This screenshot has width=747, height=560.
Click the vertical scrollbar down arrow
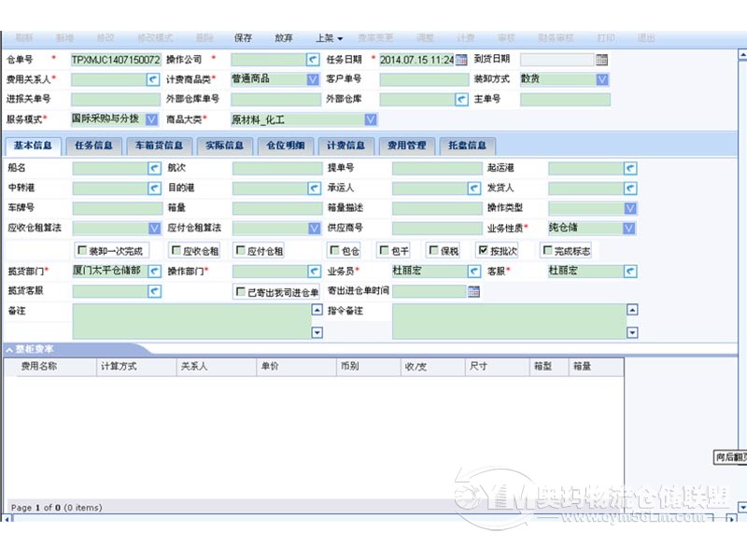pyautogui.click(x=742, y=507)
